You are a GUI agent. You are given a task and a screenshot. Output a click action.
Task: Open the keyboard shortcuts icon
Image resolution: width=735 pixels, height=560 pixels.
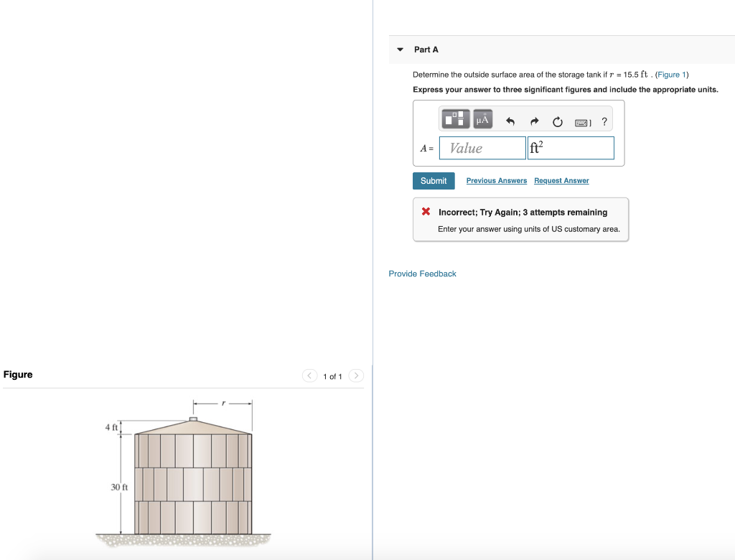(581, 121)
